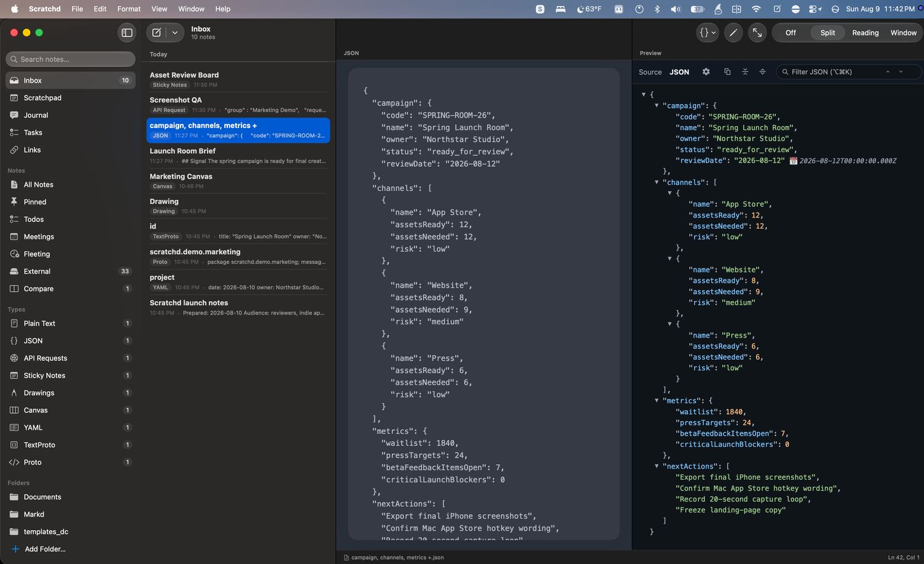Collapse the Website channel object
The image size is (924, 564).
pos(670,259)
